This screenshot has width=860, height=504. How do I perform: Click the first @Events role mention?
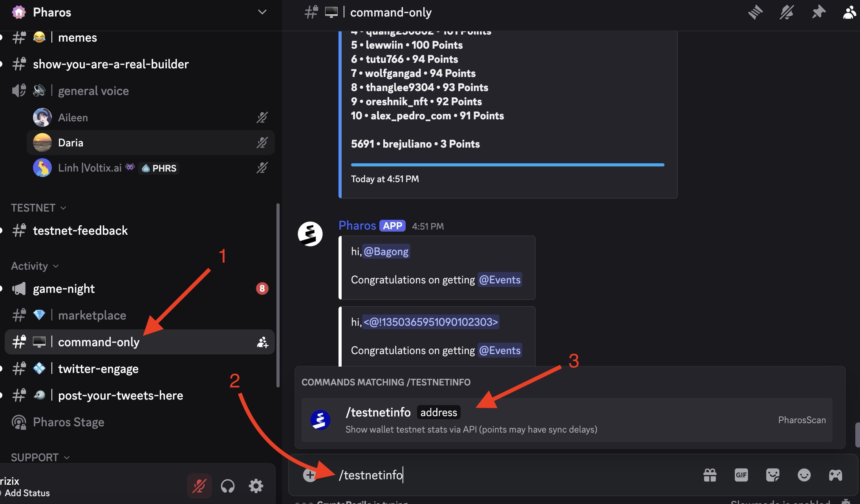[x=500, y=279]
